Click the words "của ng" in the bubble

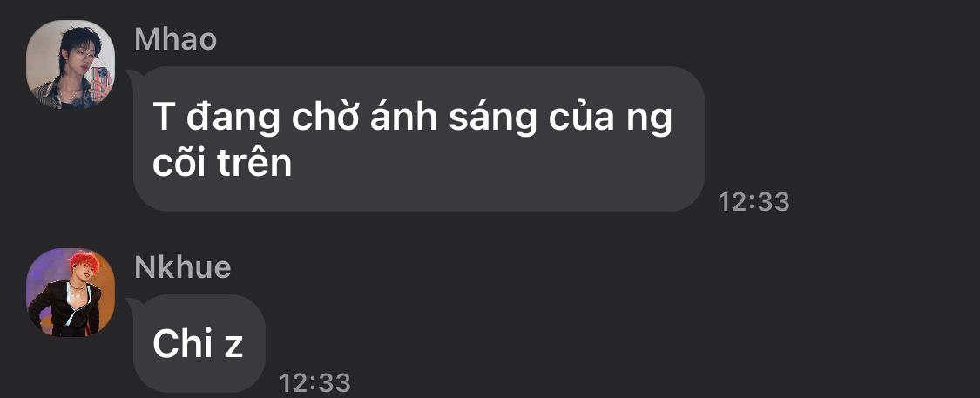point(611,118)
